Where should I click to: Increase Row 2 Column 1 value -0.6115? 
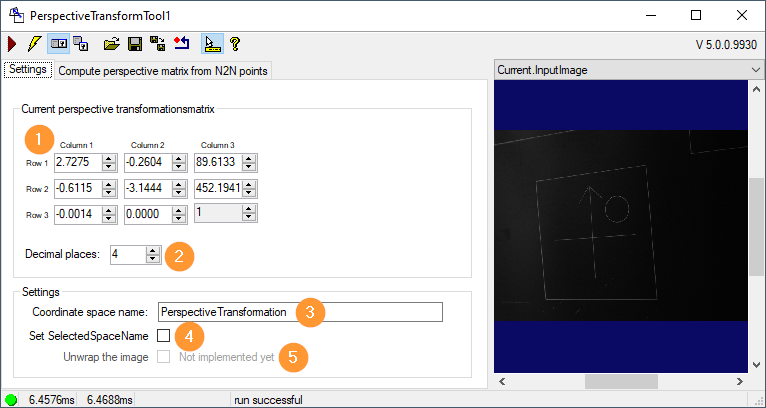[x=109, y=185]
